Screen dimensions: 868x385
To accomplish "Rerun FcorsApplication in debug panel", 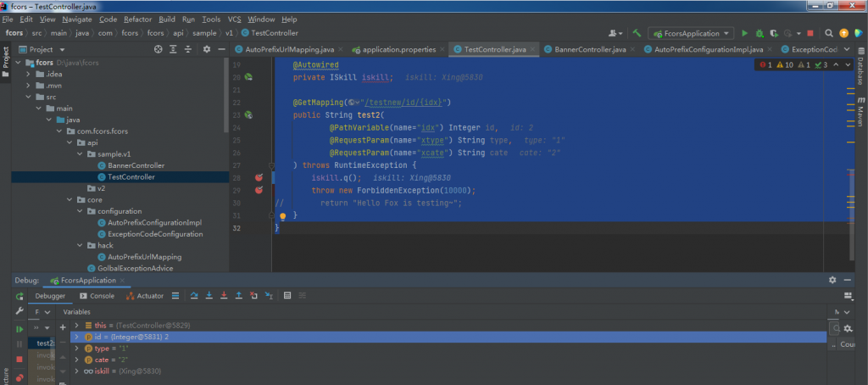I will 19,296.
